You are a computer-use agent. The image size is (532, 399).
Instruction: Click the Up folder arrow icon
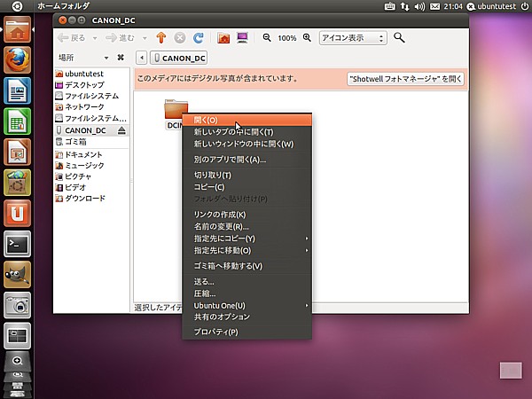pyautogui.click(x=161, y=37)
